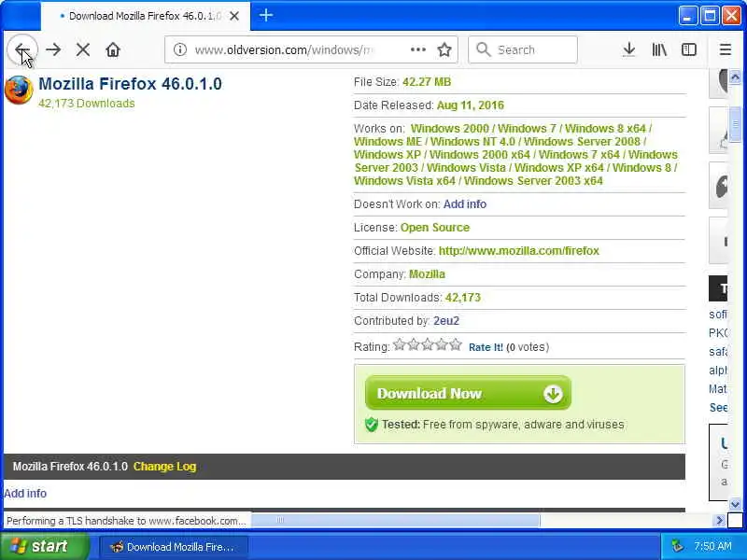Click the horizontal scrollbar thumb
747x560 pixels.
coord(396,521)
